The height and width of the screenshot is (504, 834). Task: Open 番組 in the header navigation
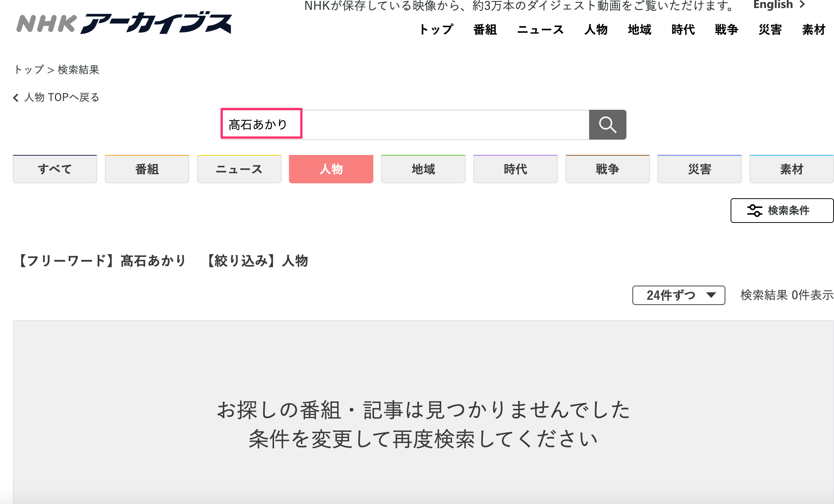tap(485, 29)
